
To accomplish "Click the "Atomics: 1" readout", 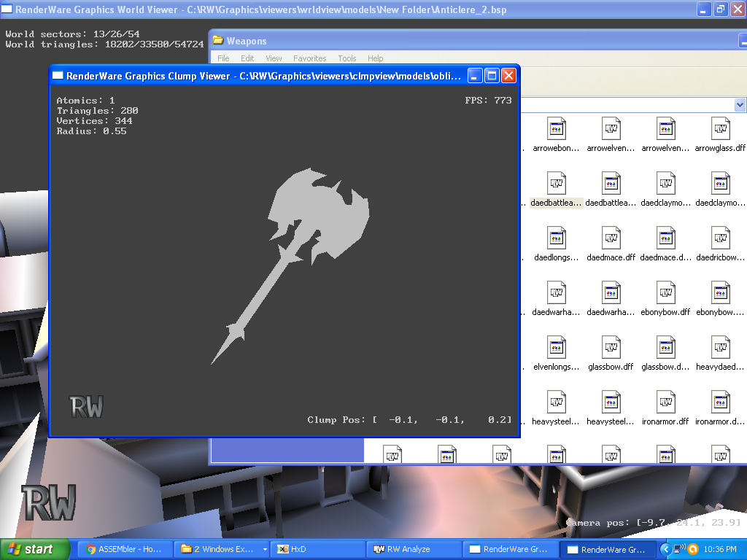I will 86,101.
